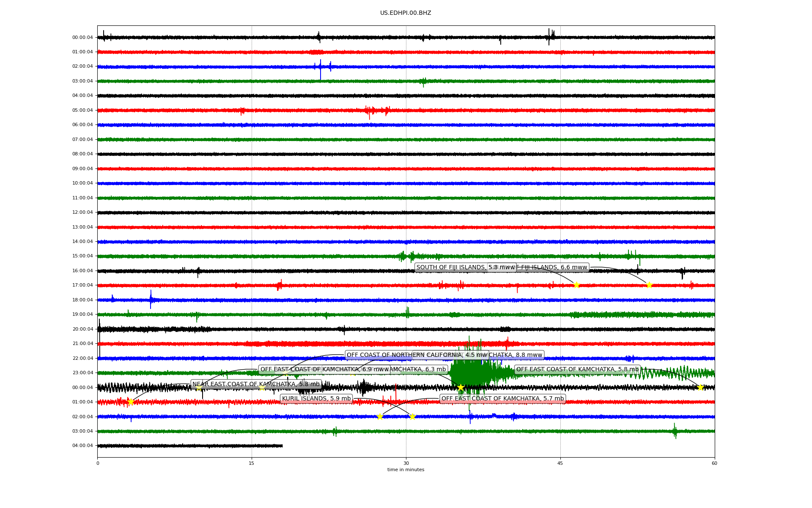Click the star under the large green burst

pos(461,387)
